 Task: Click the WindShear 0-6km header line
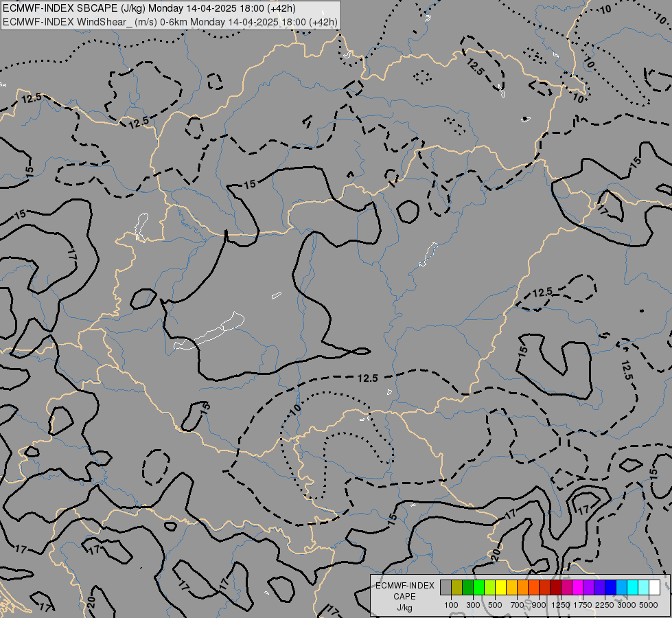170,22
